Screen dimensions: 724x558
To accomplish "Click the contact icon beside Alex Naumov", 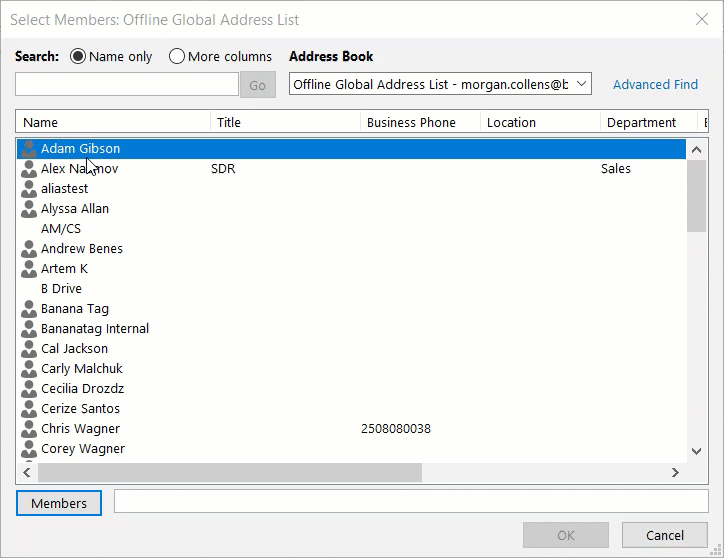I will [29, 169].
